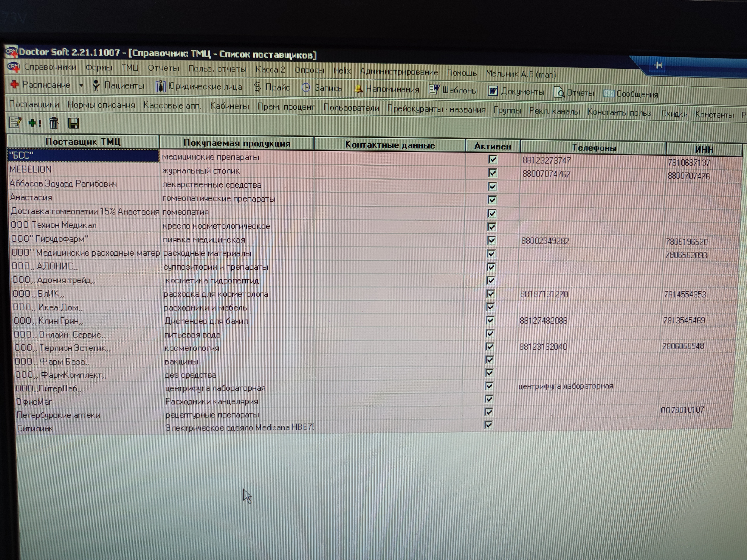Switch to the Нормы списания tab
Viewport: 747px width, 560px height.
(x=101, y=105)
